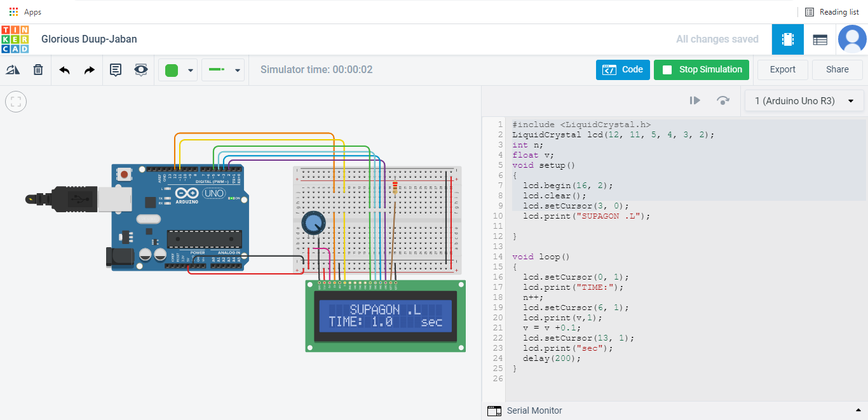Click Stop Simulation button
Screen dimensions: 868x420
click(702, 70)
